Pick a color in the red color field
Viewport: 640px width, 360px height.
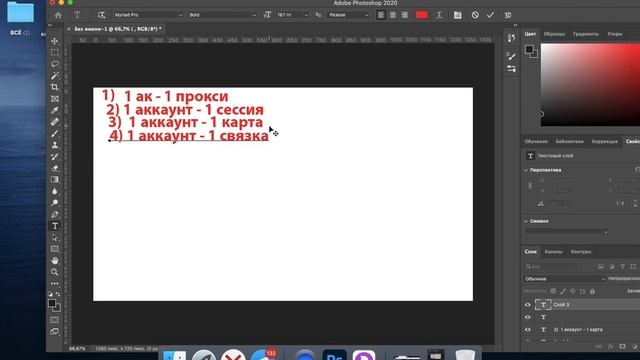tap(590, 84)
